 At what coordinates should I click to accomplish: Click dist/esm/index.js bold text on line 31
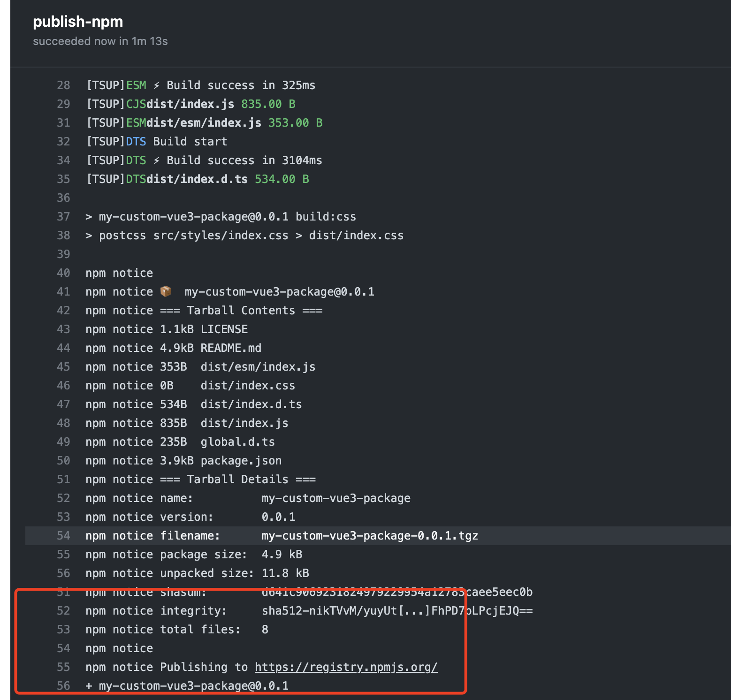point(204,123)
